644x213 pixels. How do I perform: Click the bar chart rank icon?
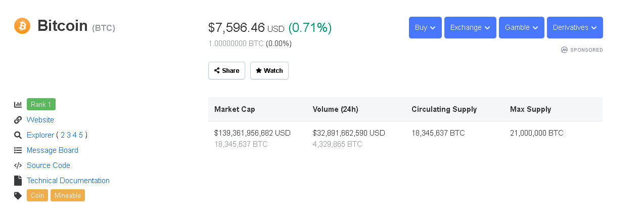18,105
